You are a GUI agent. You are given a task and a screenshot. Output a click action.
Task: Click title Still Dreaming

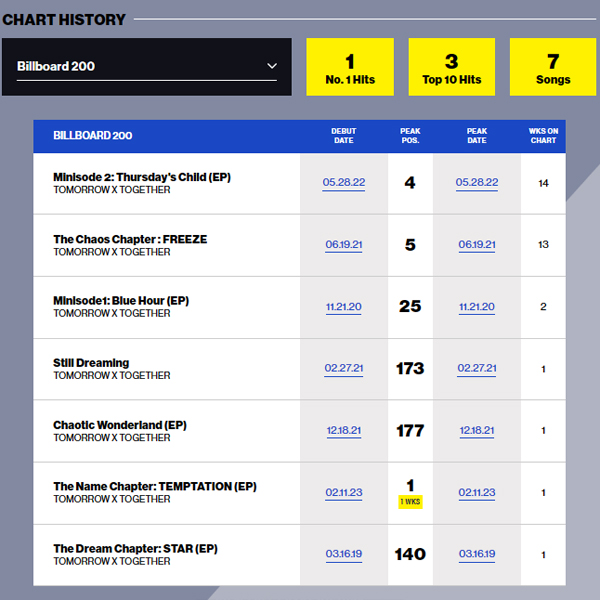91,363
